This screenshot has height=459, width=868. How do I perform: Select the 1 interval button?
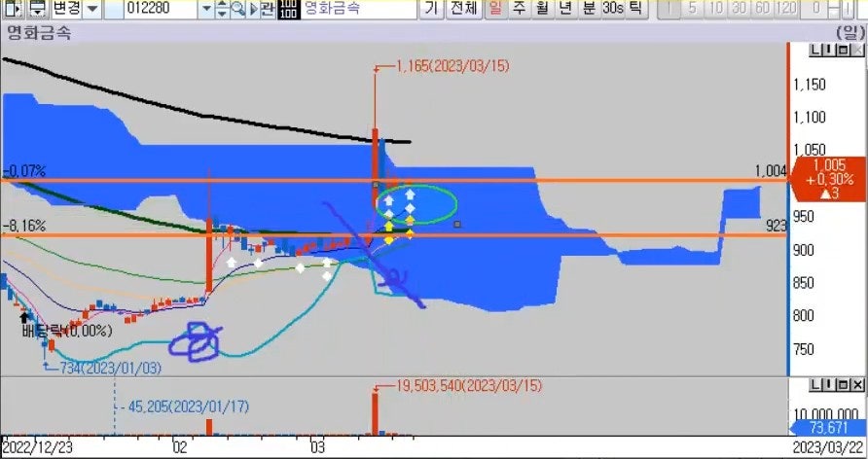670,9
